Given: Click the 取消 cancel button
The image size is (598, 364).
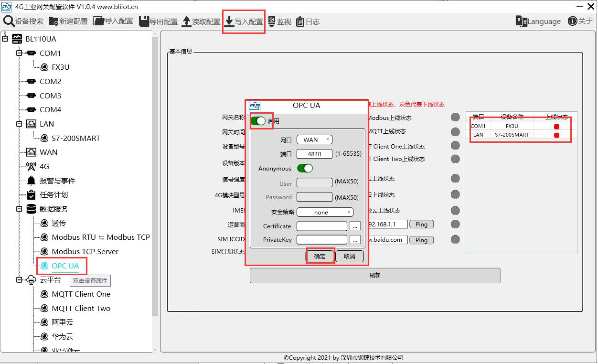Looking at the screenshot, I should [349, 257].
